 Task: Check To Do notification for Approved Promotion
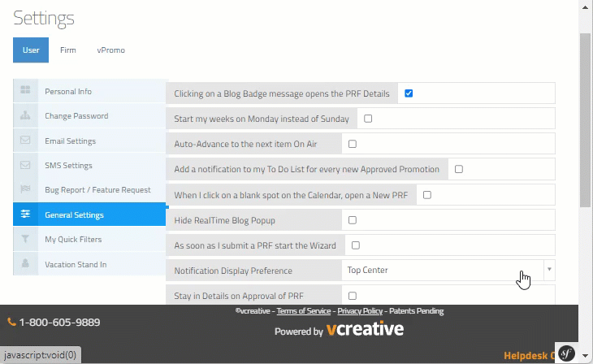tap(459, 169)
